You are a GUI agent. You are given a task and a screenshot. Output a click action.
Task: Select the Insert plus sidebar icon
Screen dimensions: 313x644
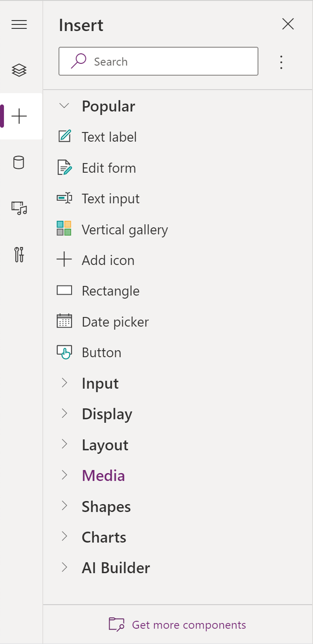pyautogui.click(x=19, y=116)
